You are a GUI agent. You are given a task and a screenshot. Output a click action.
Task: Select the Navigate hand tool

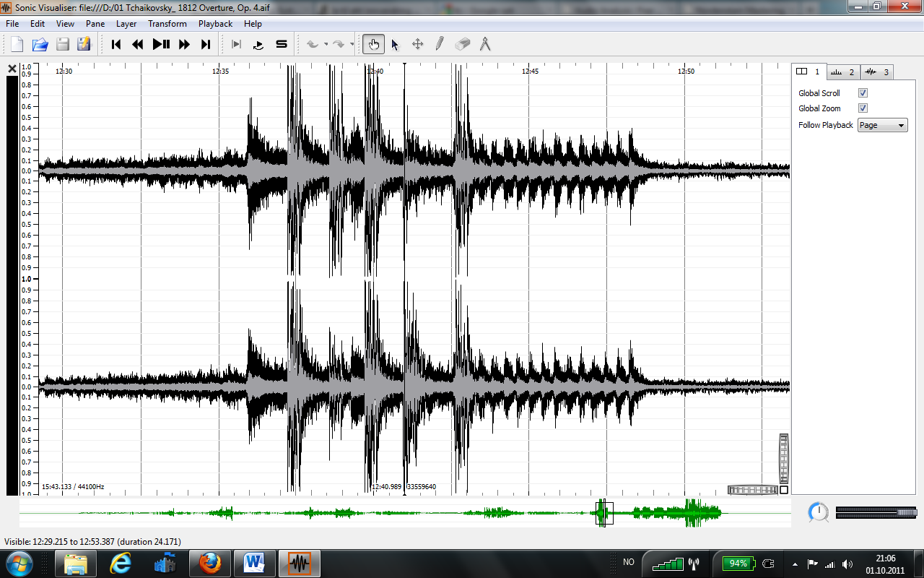pyautogui.click(x=373, y=45)
